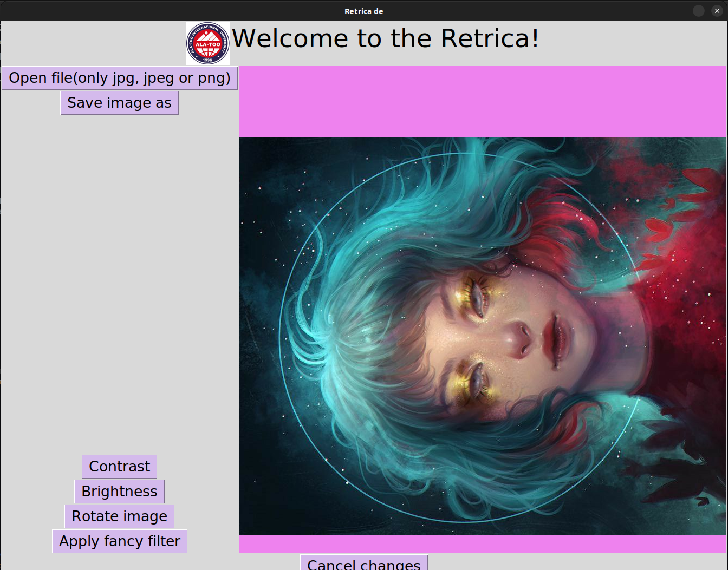728x570 pixels.
Task: Apply fancy filter to the picture
Action: click(119, 541)
